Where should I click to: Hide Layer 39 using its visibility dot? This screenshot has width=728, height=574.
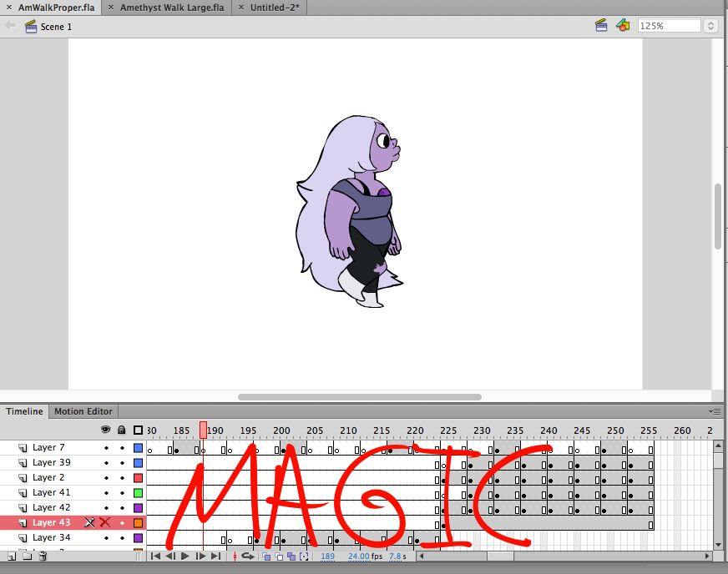(x=106, y=463)
